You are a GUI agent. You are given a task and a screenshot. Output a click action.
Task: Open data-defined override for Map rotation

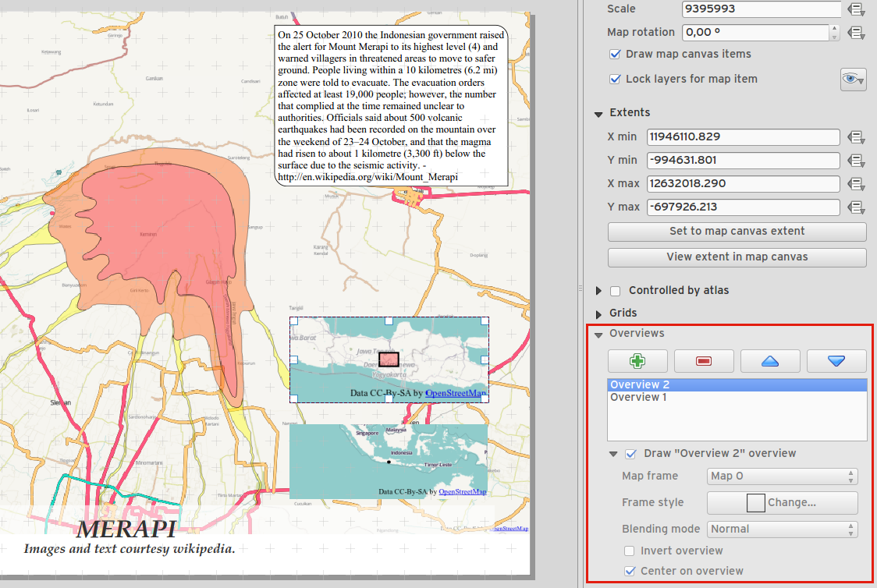tap(856, 33)
